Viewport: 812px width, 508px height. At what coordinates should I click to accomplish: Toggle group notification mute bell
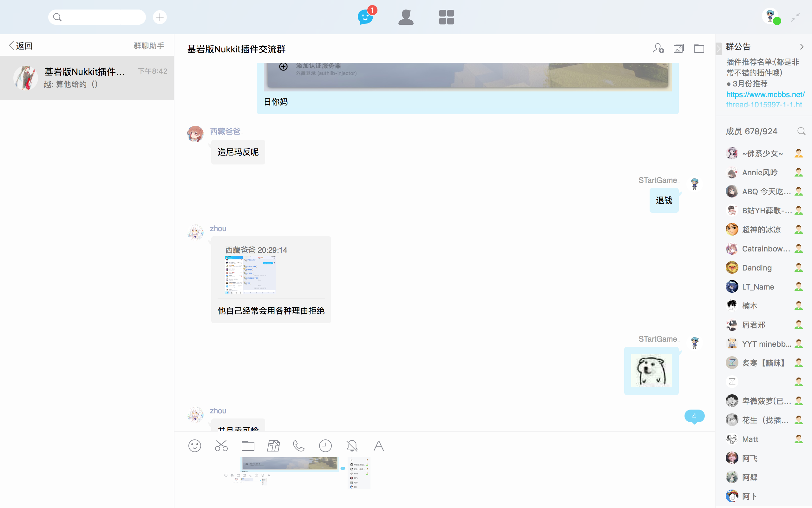[352, 446]
